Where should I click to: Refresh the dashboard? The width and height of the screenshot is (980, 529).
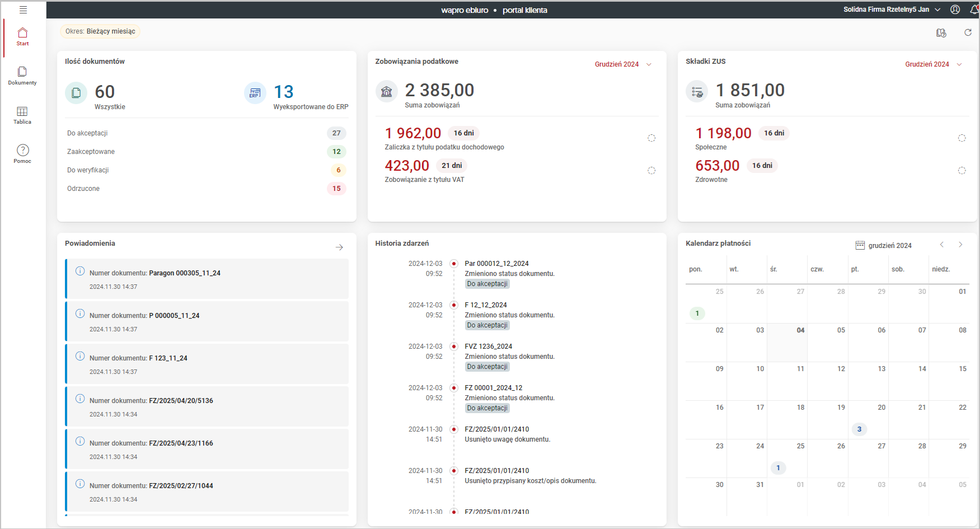click(968, 32)
